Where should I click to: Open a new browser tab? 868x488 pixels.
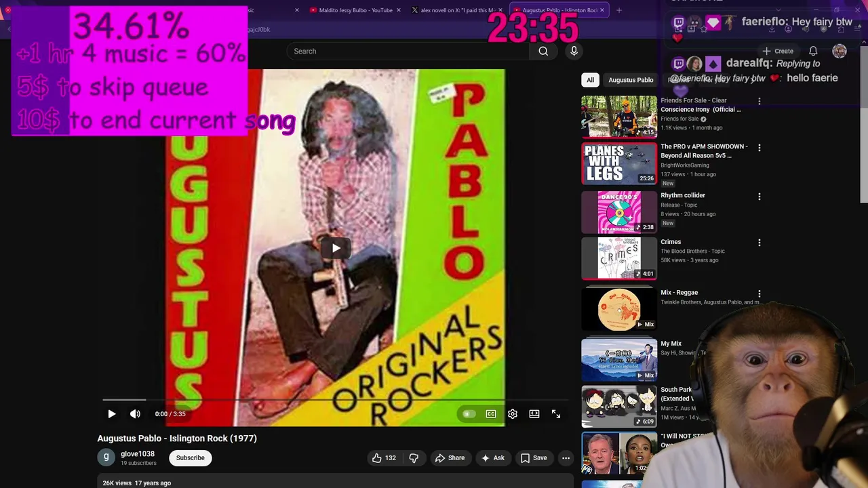[618, 10]
